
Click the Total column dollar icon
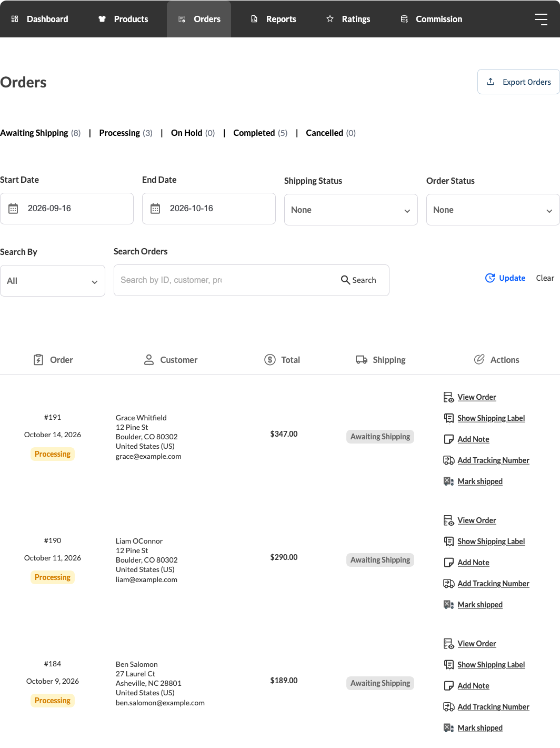[270, 360]
